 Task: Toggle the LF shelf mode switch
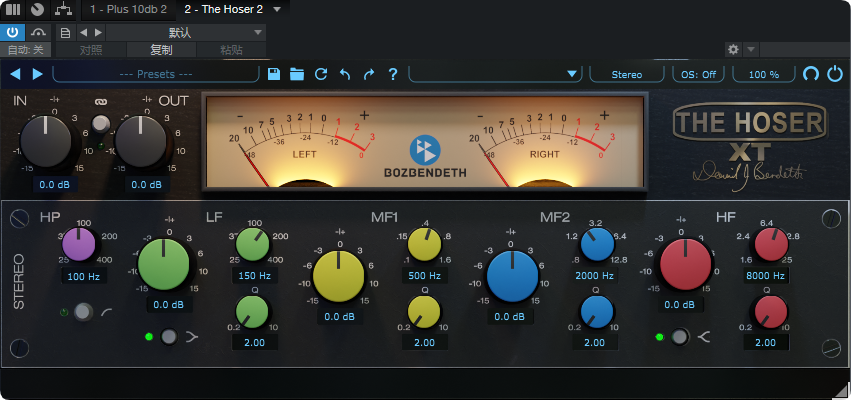[x=169, y=336]
